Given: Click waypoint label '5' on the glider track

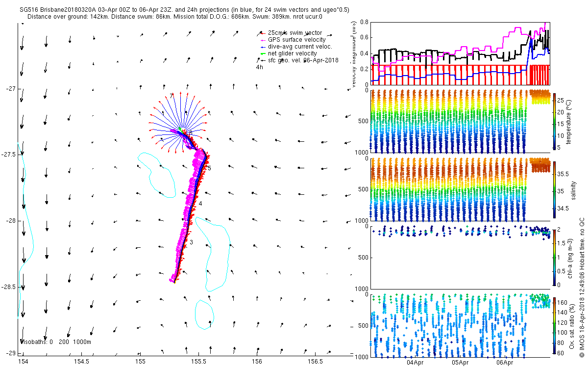Looking at the screenshot, I should 209,168.
